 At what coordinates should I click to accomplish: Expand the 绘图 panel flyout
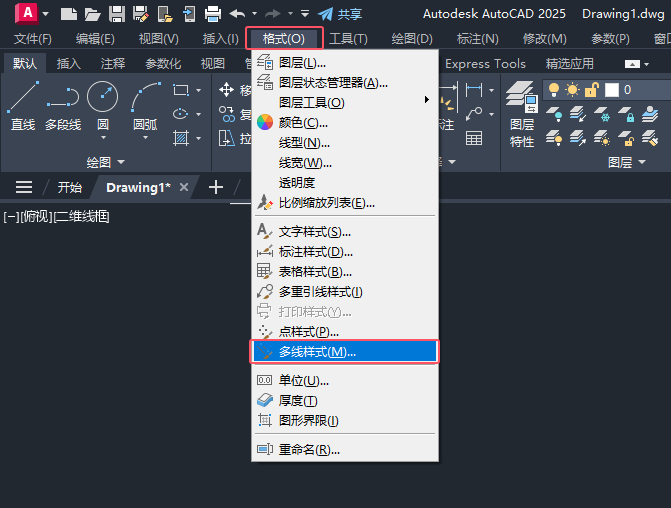click(105, 162)
